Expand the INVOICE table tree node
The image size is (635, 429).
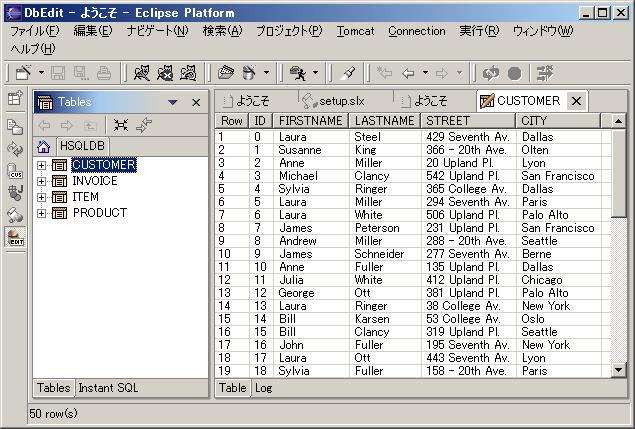pyautogui.click(x=41, y=181)
